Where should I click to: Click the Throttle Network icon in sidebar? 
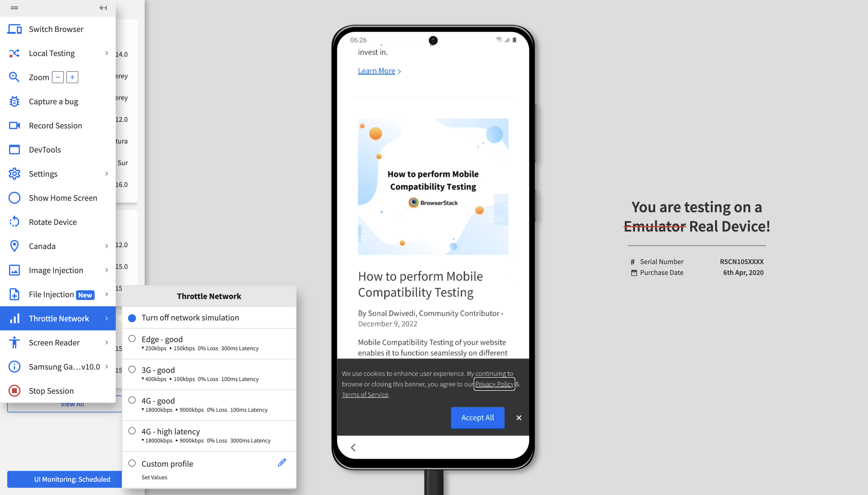14,318
